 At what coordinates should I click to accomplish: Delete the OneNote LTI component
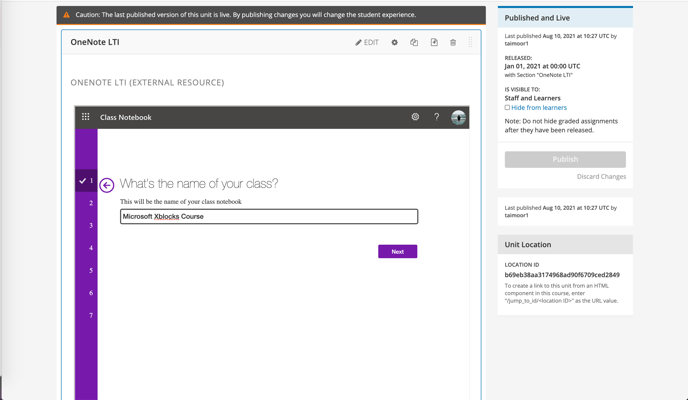click(453, 43)
